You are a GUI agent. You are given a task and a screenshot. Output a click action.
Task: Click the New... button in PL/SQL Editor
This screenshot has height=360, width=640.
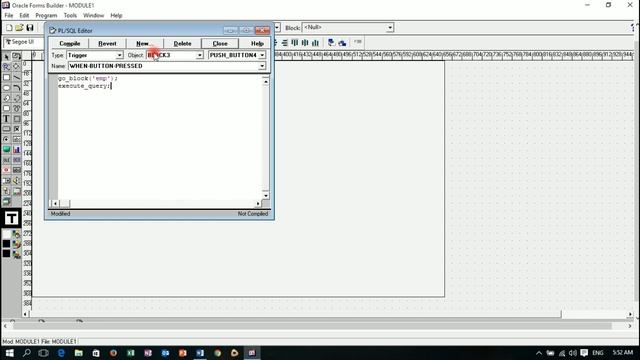pyautogui.click(x=144, y=43)
